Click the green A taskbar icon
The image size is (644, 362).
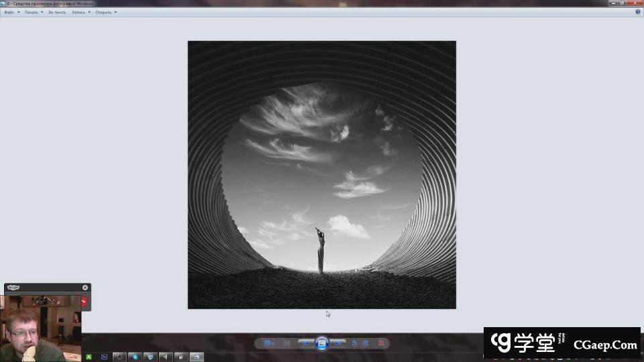coord(89,357)
